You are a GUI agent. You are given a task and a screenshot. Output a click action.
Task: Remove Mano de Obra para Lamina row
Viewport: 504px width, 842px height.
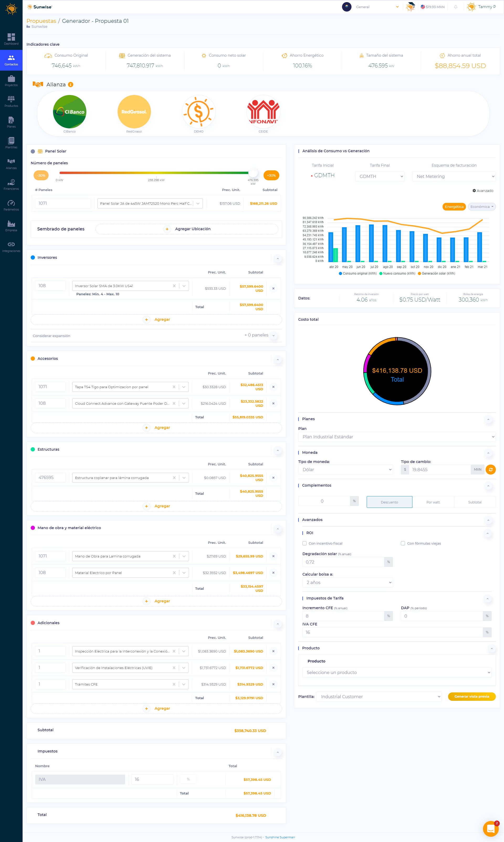274,556
